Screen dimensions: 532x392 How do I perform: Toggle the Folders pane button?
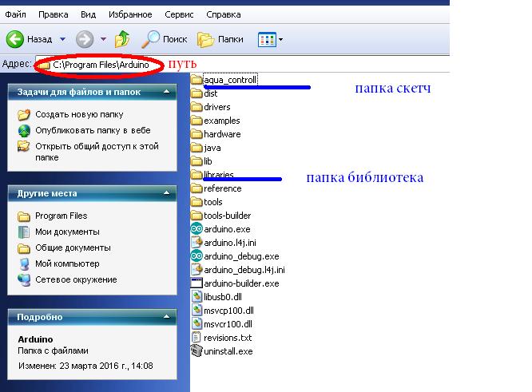coord(206,38)
